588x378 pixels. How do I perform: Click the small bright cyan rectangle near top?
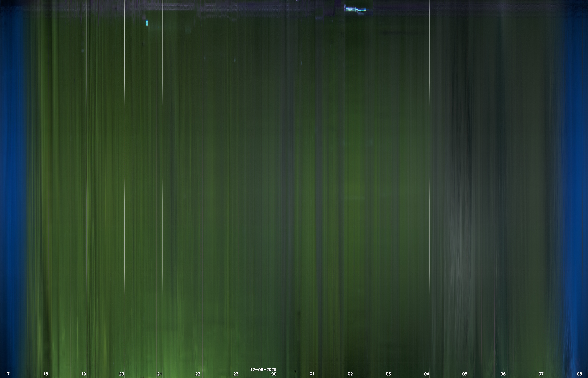pyautogui.click(x=147, y=23)
